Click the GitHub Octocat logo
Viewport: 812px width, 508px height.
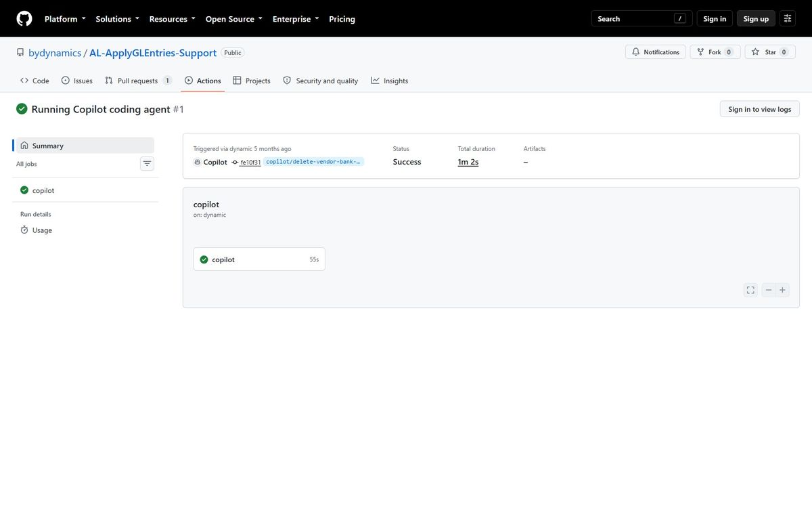pyautogui.click(x=24, y=19)
